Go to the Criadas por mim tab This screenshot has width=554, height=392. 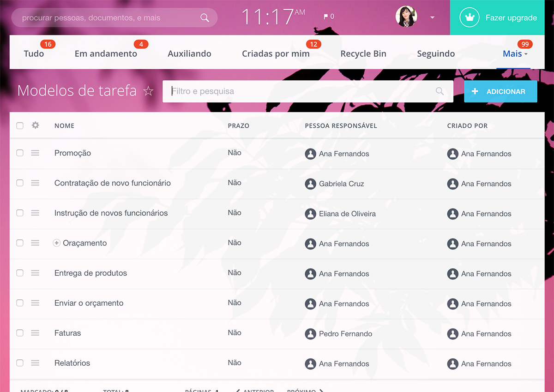coord(276,54)
